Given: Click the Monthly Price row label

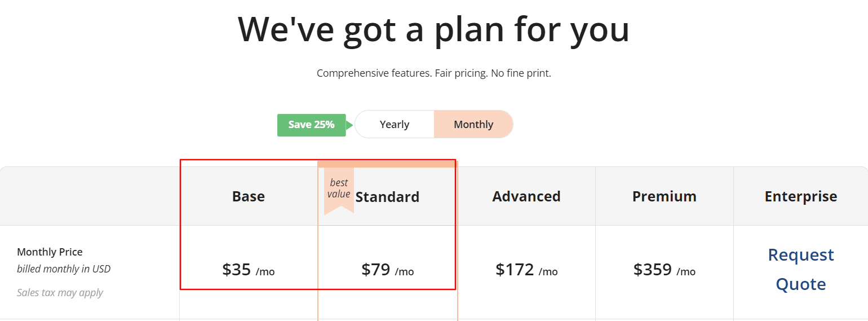Looking at the screenshot, I should [x=50, y=252].
